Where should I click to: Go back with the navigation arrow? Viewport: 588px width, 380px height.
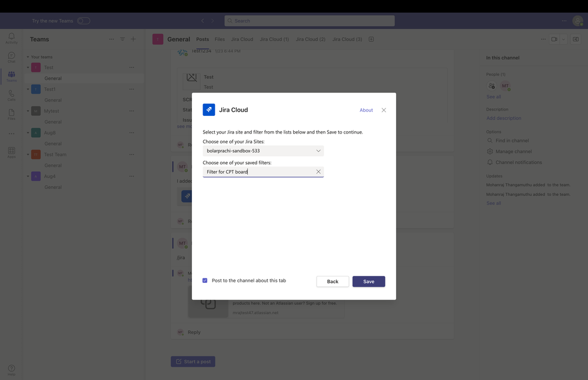[x=202, y=21]
